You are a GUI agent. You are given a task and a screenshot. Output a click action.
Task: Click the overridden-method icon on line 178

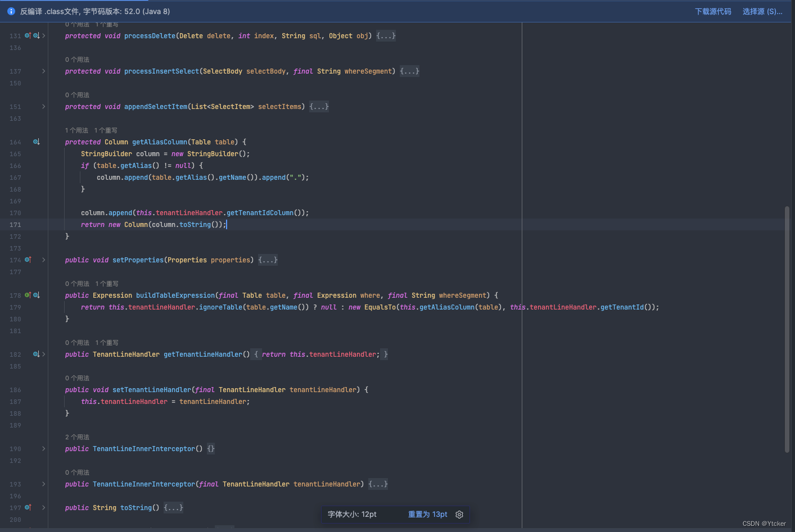point(37,295)
